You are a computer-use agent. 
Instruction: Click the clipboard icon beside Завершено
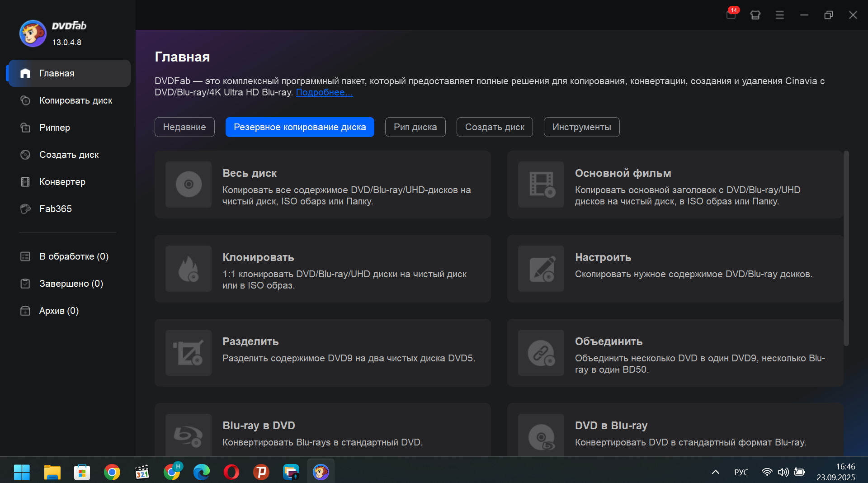tap(25, 284)
